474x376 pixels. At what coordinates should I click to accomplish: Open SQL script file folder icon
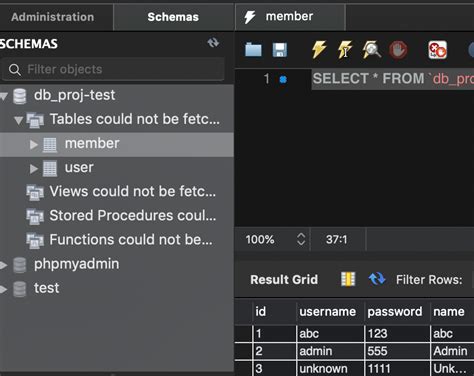[x=253, y=50]
